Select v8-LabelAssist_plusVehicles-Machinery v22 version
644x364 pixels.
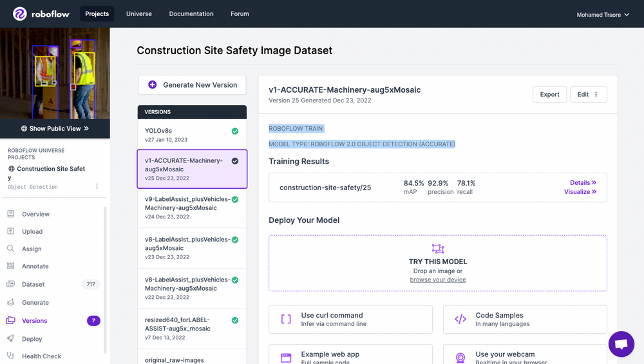(x=192, y=289)
